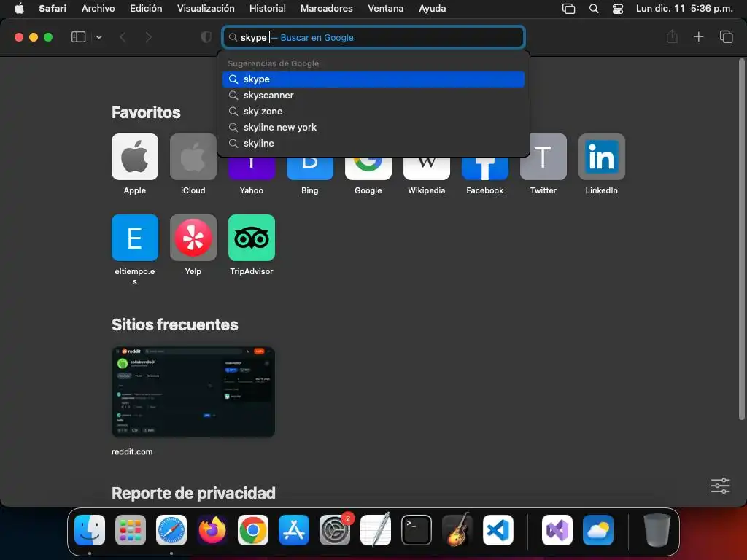Toggle the Safari sidebar button
747x560 pixels.
[x=78, y=37]
